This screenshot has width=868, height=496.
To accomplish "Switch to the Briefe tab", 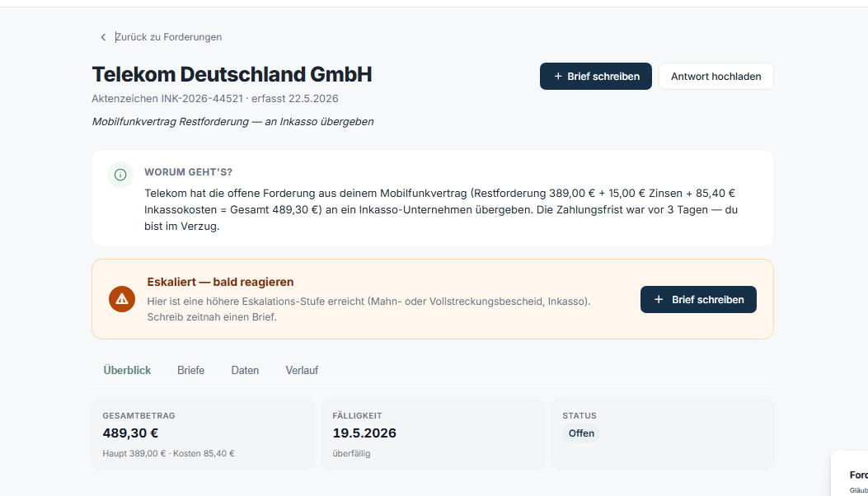I will point(191,370).
